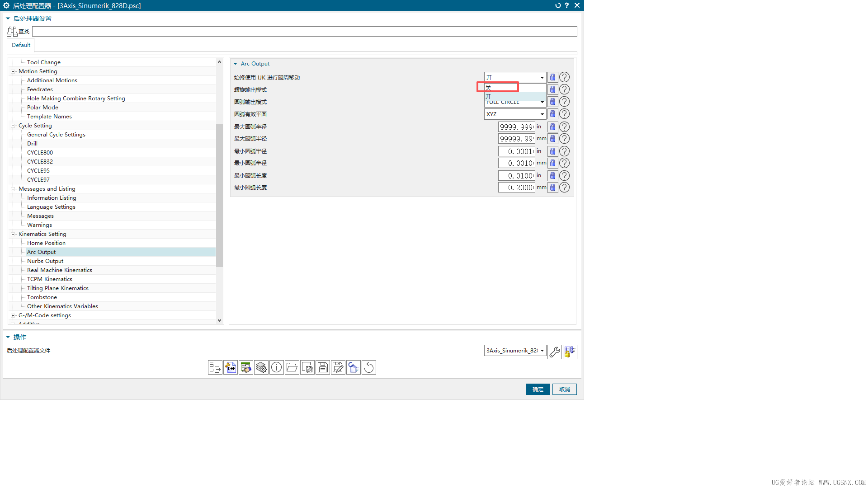Click the 查找 search input field

pos(305,31)
